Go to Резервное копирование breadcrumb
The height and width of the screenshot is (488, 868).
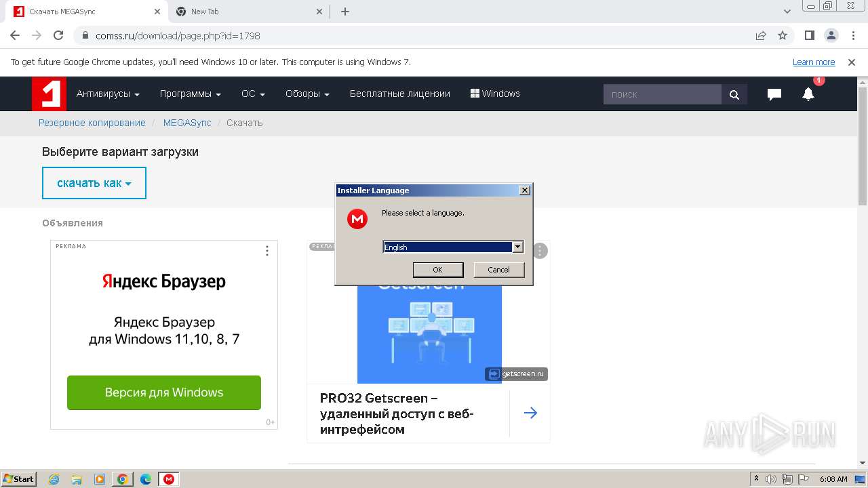click(92, 123)
